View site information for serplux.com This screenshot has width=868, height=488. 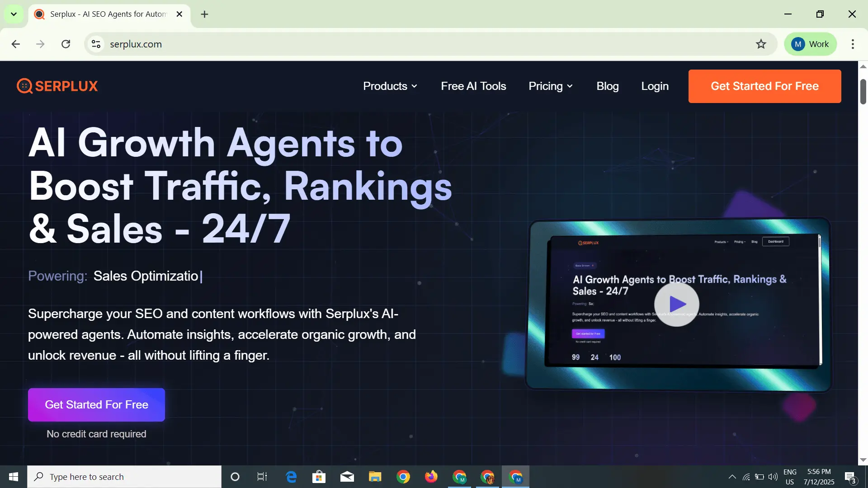click(x=96, y=44)
